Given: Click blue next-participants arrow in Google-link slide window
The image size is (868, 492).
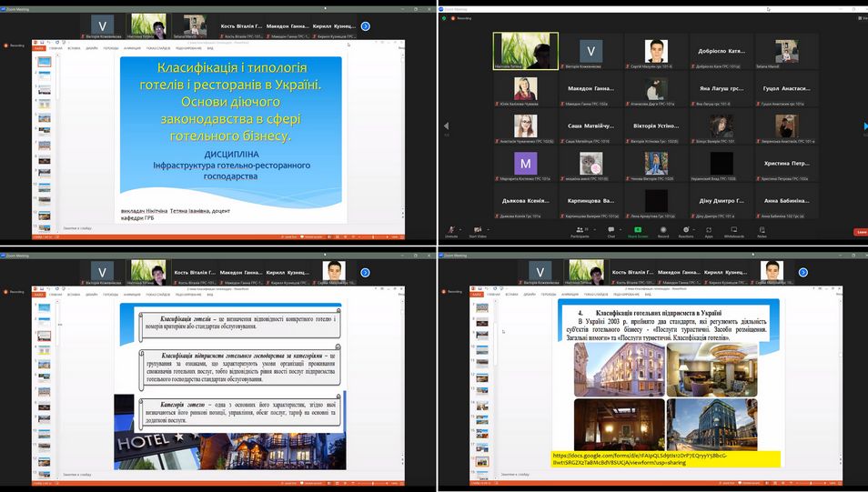Looking at the screenshot, I should [x=803, y=272].
